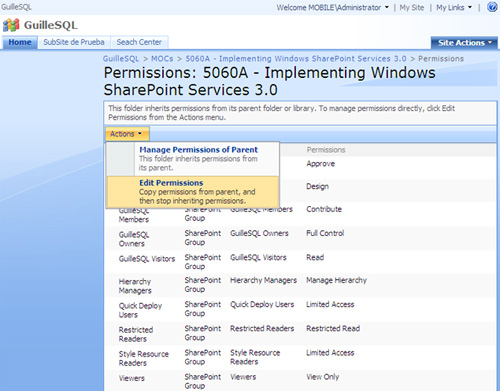Image resolution: width=500 pixels, height=391 pixels.
Task: Switch to the SubSite de Prueba tab
Action: [74, 42]
